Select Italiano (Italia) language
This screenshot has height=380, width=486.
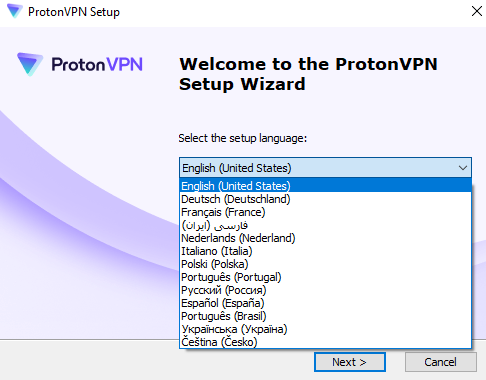tap(325, 251)
